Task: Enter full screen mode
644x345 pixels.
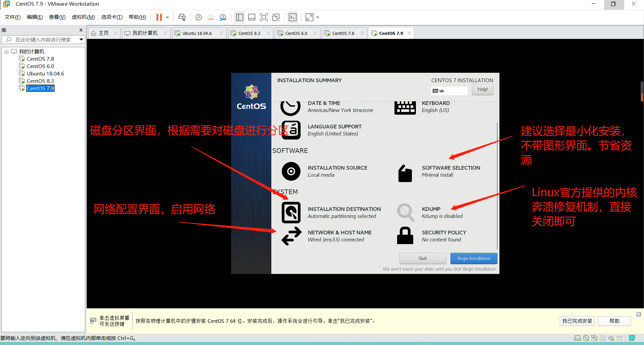Action: point(264,17)
